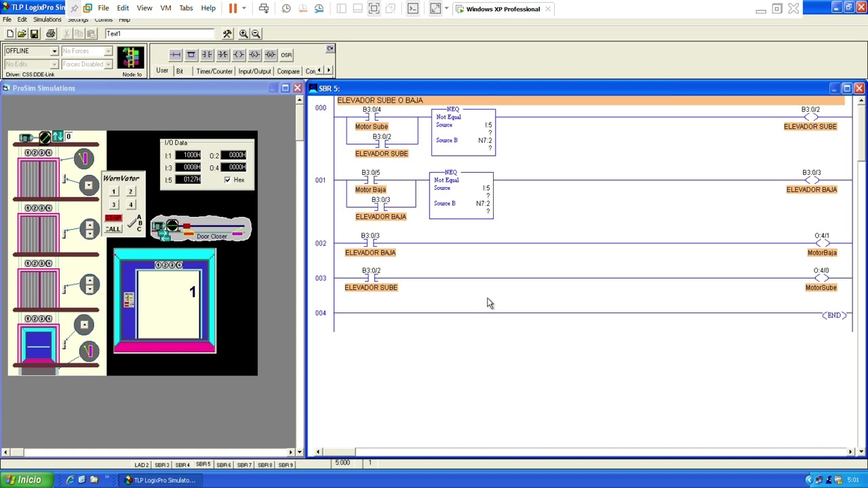Viewport: 868px width, 488px height.
Task: Select the Input/Output instruction tab
Action: (x=254, y=71)
